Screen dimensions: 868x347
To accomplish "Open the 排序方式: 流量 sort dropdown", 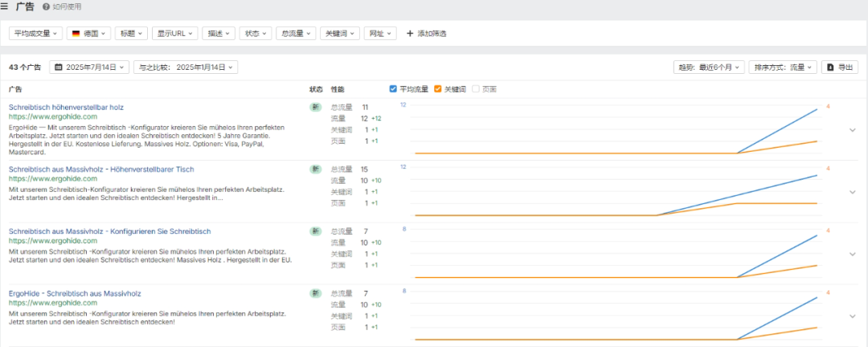I will pos(783,67).
